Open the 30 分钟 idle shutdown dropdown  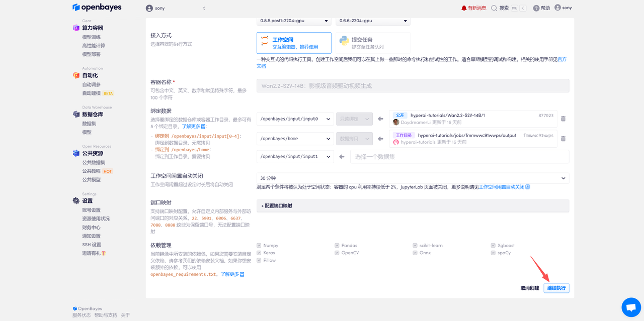pos(413,178)
